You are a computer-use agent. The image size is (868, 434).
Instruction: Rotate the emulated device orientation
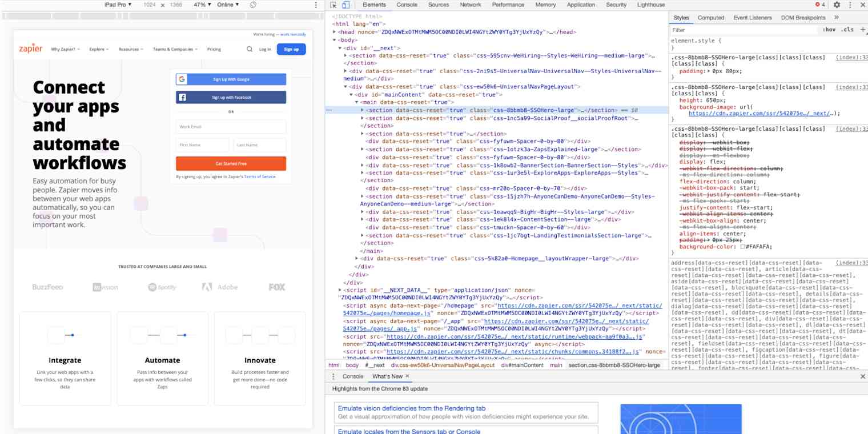point(253,5)
